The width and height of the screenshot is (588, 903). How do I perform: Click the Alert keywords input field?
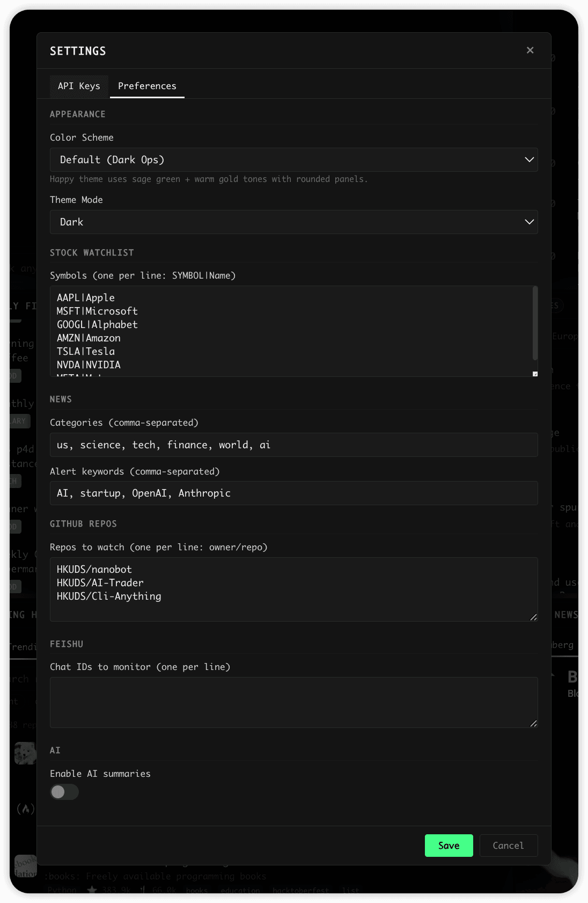pyautogui.click(x=294, y=493)
